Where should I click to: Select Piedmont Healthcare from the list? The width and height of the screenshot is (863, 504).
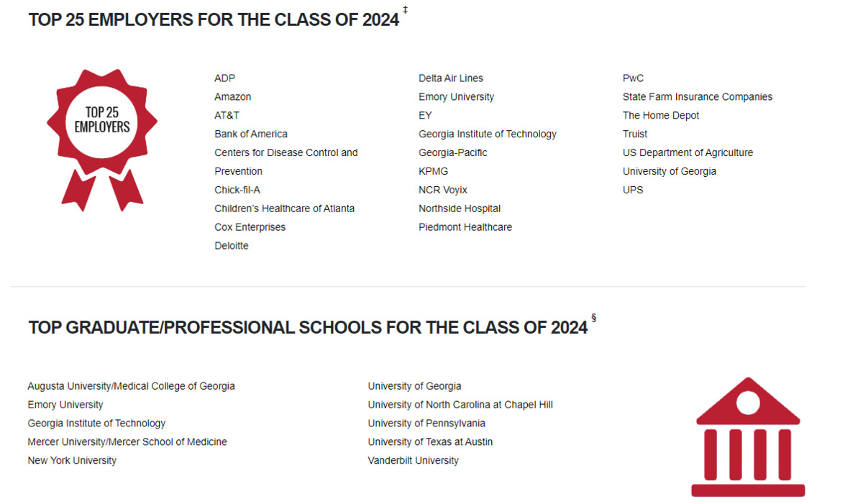point(465,227)
